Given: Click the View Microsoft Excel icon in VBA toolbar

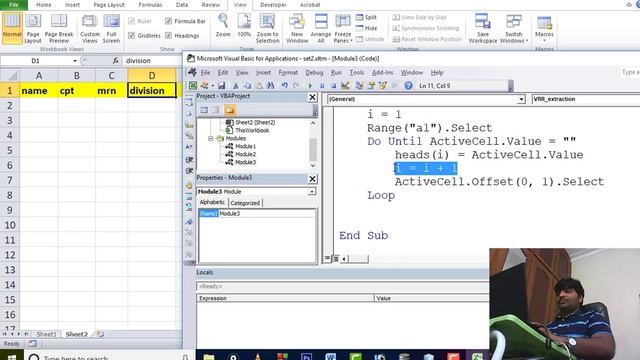Looking at the screenshot, I should tap(193, 85).
